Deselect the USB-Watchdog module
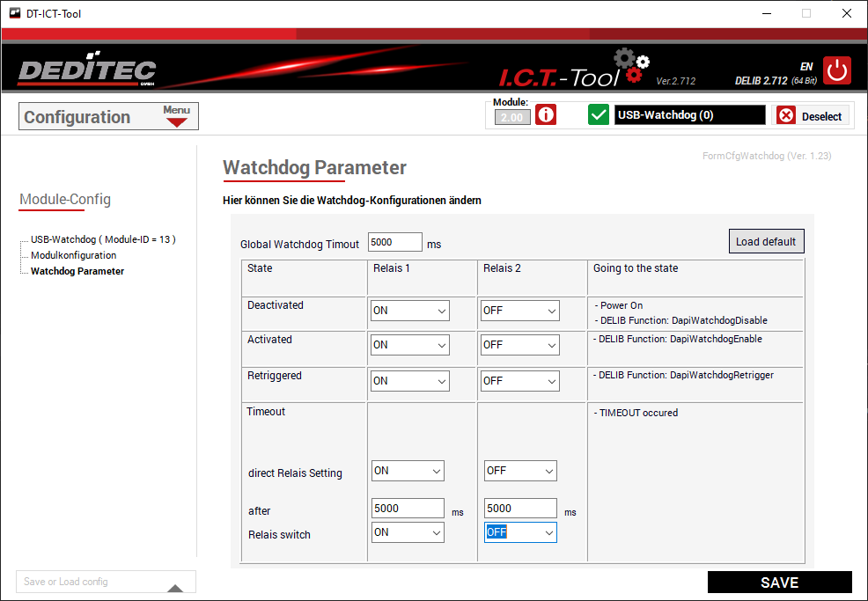Screen dimensions: 868x601 coord(811,116)
